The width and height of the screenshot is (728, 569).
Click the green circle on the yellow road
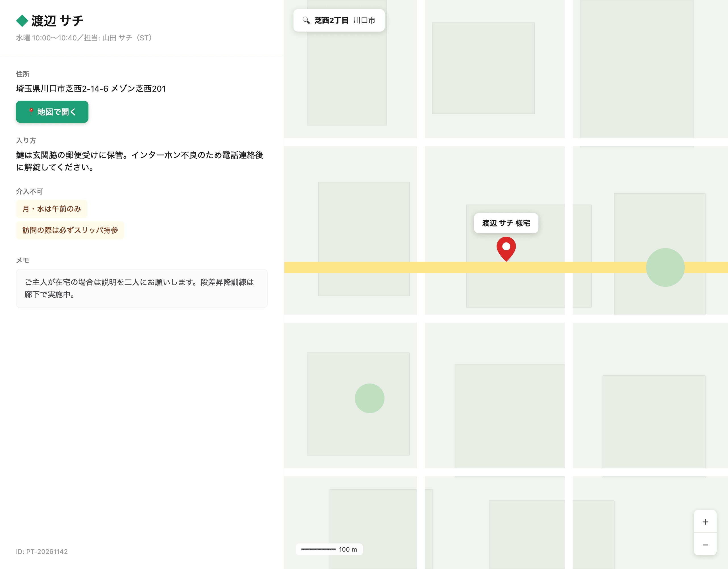665,267
